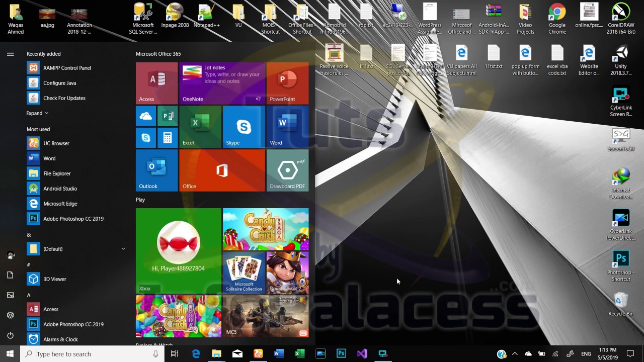Click the microphone icon in search box
Image resolution: width=644 pixels, height=362 pixels.
pos(155,354)
